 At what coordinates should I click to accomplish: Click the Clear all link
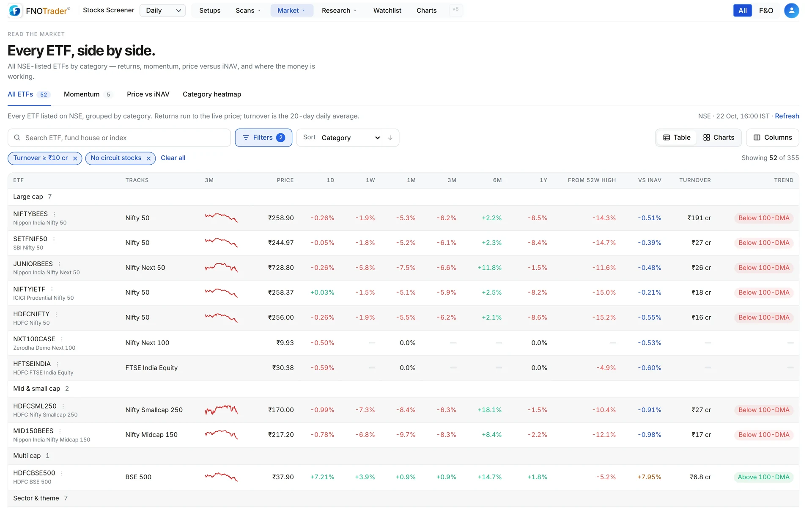pyautogui.click(x=173, y=158)
